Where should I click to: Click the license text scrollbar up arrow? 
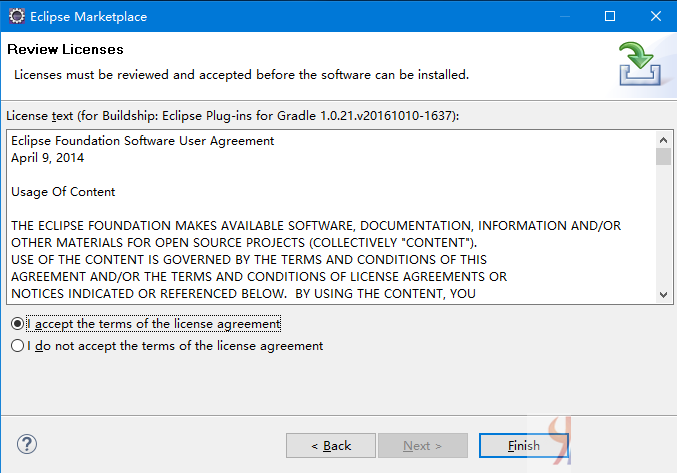tap(664, 140)
